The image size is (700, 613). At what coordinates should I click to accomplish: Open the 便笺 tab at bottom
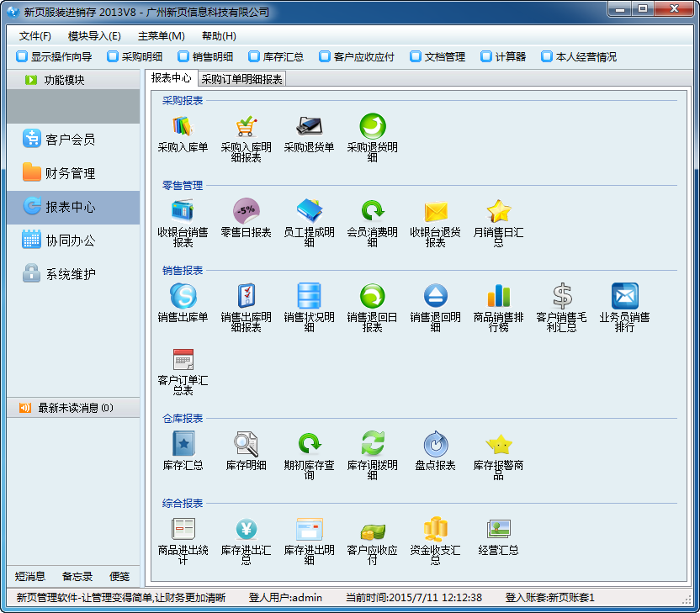119,576
